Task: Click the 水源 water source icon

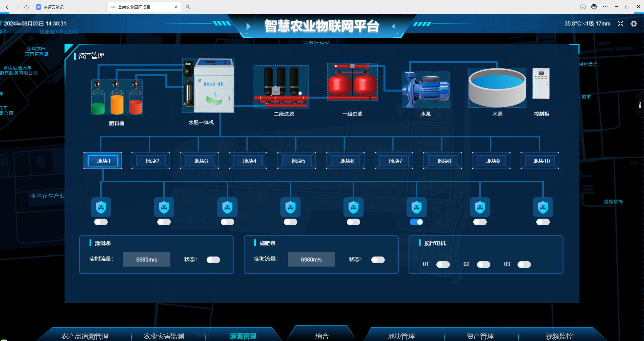Action: [497, 88]
